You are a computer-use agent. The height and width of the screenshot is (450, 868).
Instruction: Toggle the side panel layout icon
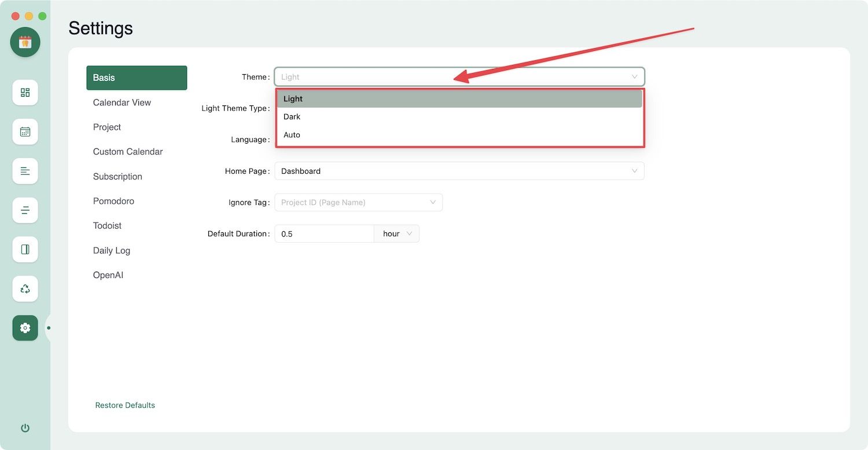(25, 250)
